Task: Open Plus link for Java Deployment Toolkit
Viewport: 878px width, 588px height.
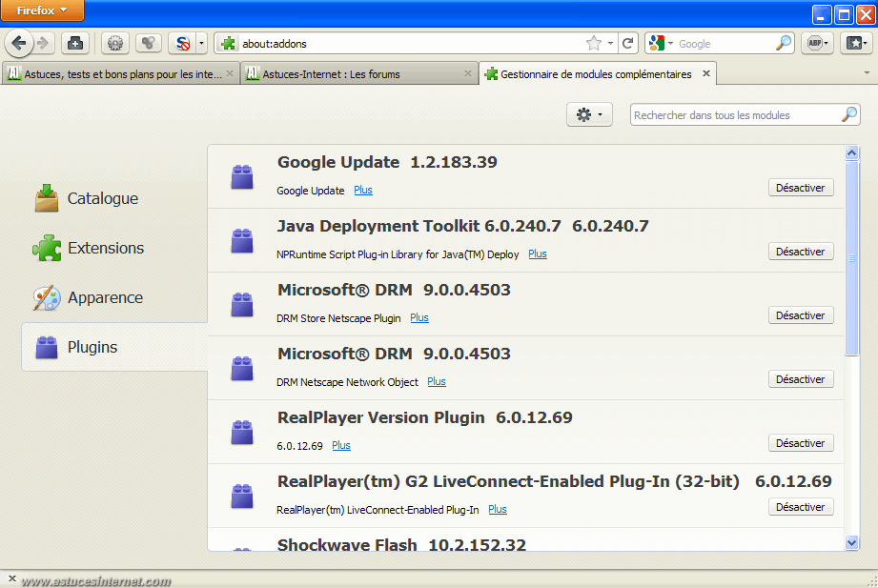Action: (538, 253)
